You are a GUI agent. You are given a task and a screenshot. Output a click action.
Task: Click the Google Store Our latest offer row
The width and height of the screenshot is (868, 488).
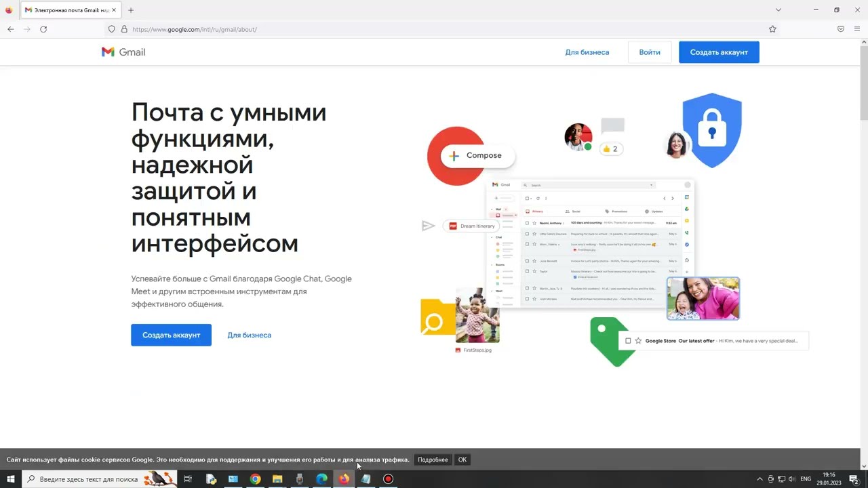pyautogui.click(x=713, y=341)
